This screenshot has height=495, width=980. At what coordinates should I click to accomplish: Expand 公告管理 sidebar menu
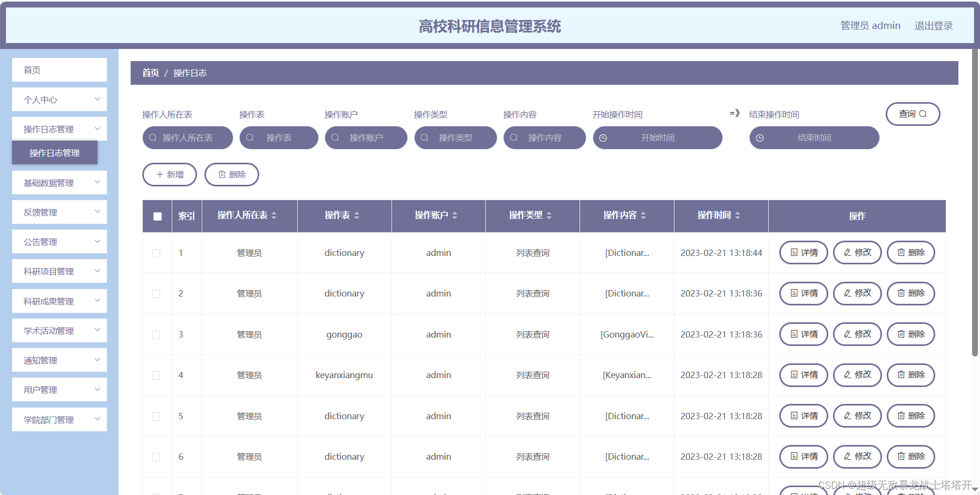tap(60, 242)
